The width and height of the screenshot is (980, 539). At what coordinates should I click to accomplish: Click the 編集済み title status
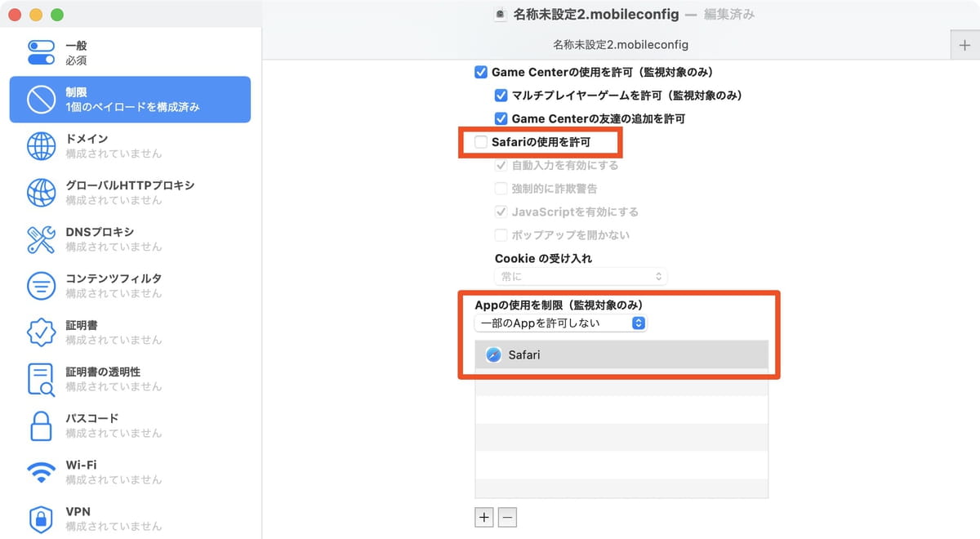(x=729, y=14)
